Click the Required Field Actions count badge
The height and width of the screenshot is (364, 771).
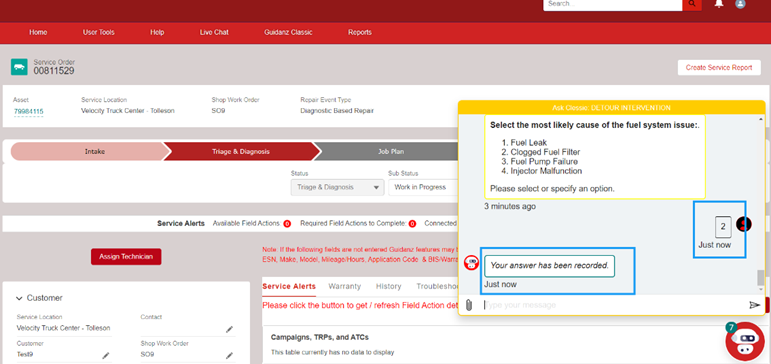pyautogui.click(x=412, y=224)
